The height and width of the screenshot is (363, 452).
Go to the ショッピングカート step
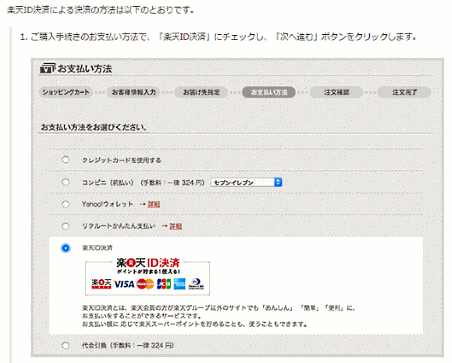[x=66, y=92]
